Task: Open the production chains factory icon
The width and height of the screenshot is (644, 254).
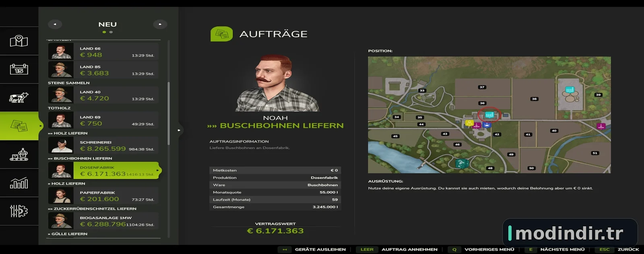Action: click(x=19, y=154)
